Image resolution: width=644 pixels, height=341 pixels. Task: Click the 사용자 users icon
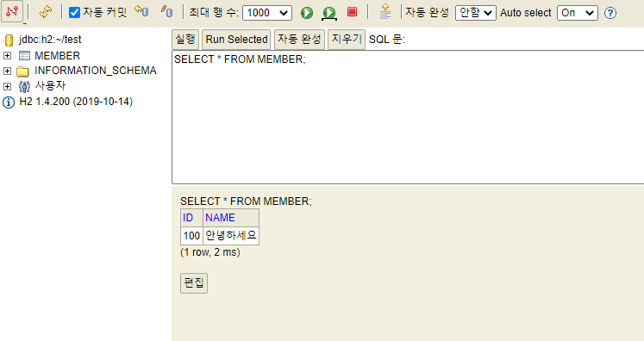[24, 86]
